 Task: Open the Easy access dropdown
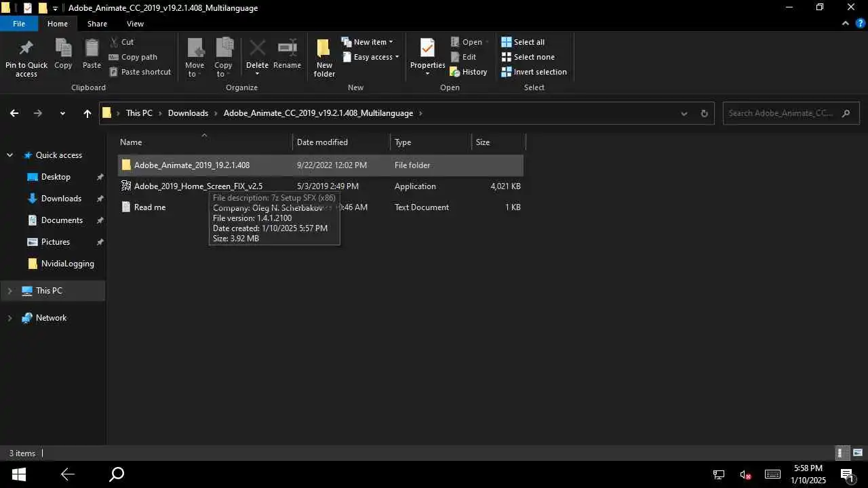pos(370,57)
